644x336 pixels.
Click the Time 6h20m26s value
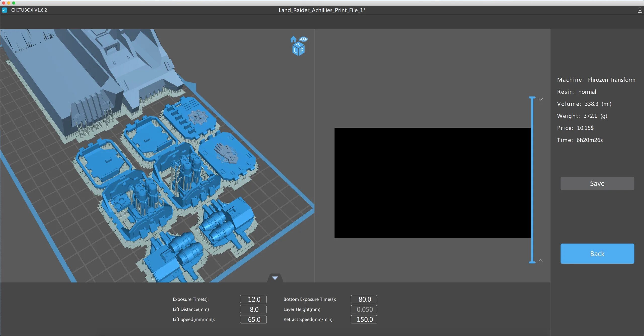tap(590, 140)
